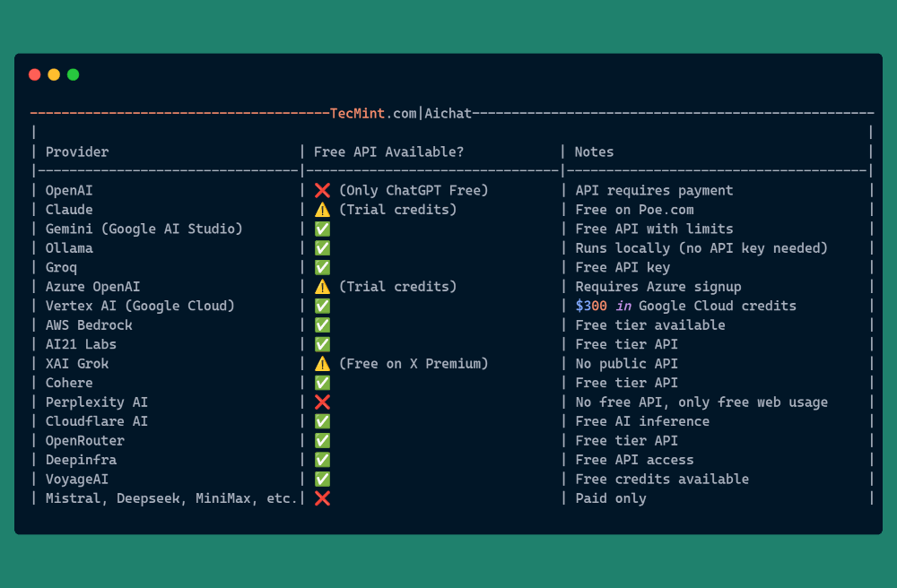This screenshot has width=897, height=588.
Task: Click the warning icon in XAI Grok row
Action: [322, 364]
